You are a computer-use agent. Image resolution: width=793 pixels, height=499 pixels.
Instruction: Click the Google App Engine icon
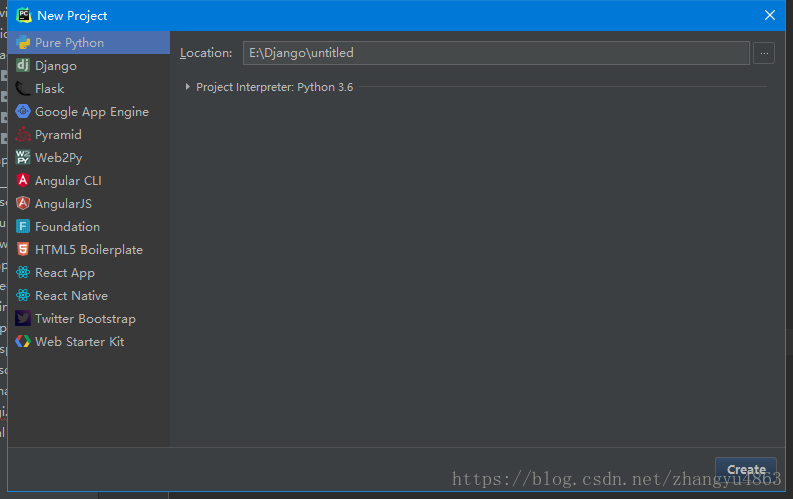click(x=23, y=112)
